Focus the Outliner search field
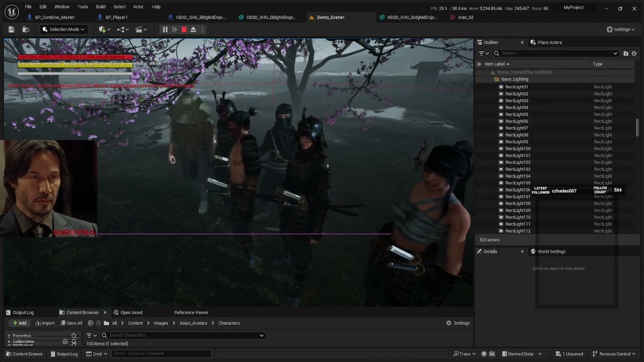Image resolution: width=644 pixels, height=362 pixels. pyautogui.click(x=555, y=53)
